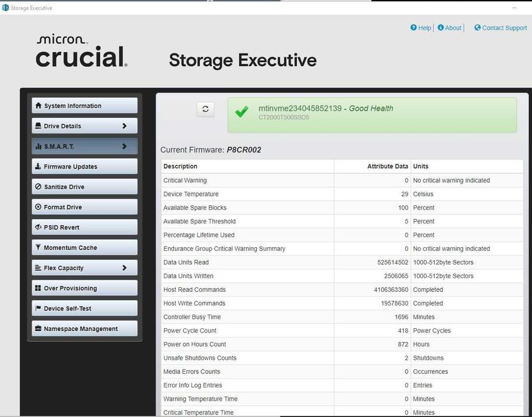
Task: Click the Firmware Updates download icon
Action: point(38,166)
